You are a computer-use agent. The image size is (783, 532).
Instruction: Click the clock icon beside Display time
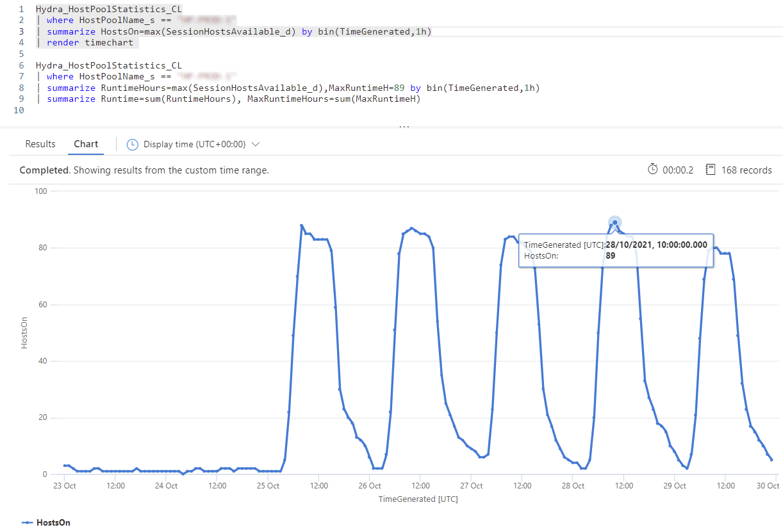pos(133,145)
